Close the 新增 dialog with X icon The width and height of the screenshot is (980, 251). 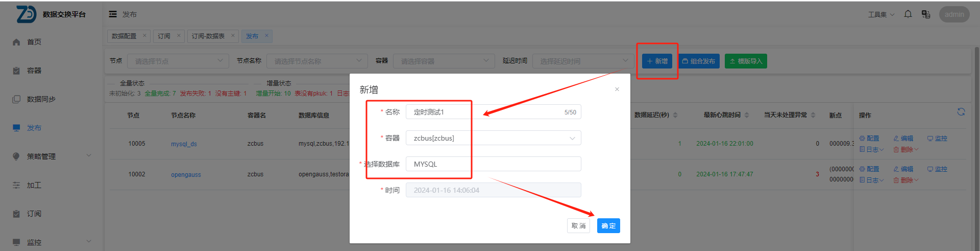[x=617, y=89]
